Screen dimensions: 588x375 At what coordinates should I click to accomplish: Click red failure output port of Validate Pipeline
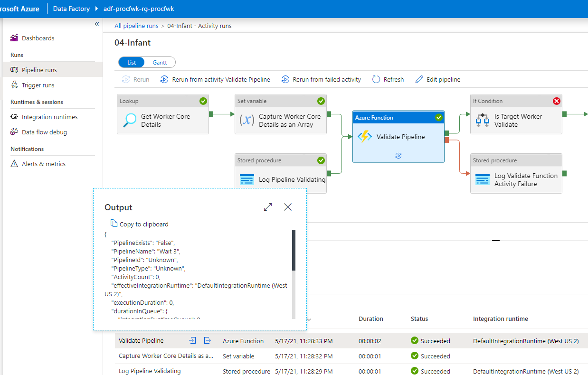[x=446, y=140]
